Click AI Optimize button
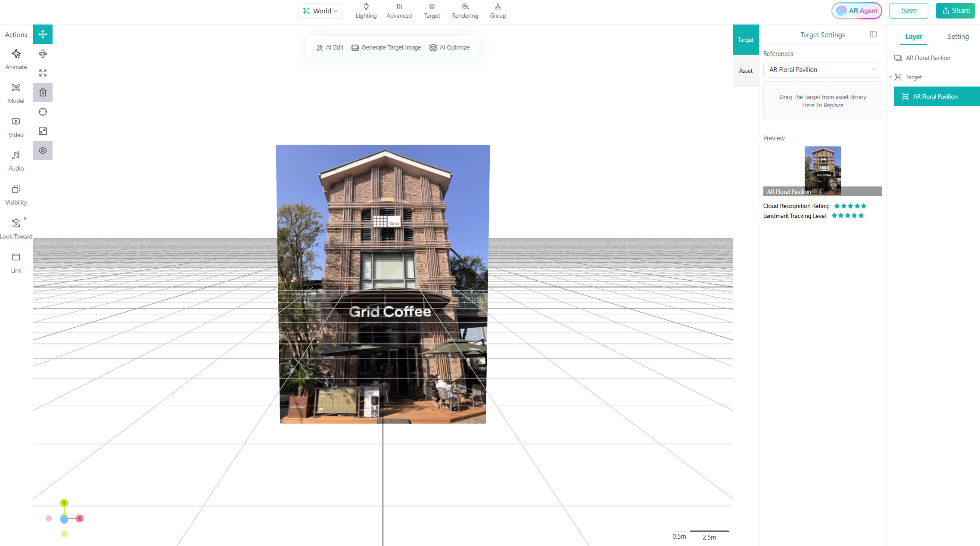 pyautogui.click(x=450, y=47)
